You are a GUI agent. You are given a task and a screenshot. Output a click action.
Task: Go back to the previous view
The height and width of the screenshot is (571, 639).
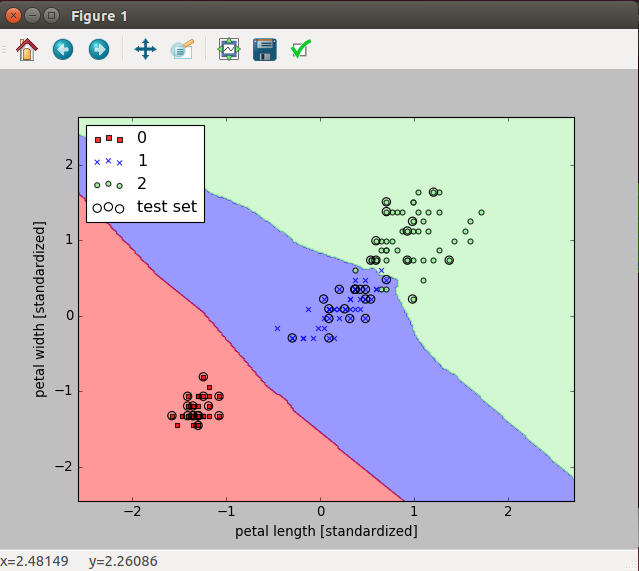[x=63, y=49]
